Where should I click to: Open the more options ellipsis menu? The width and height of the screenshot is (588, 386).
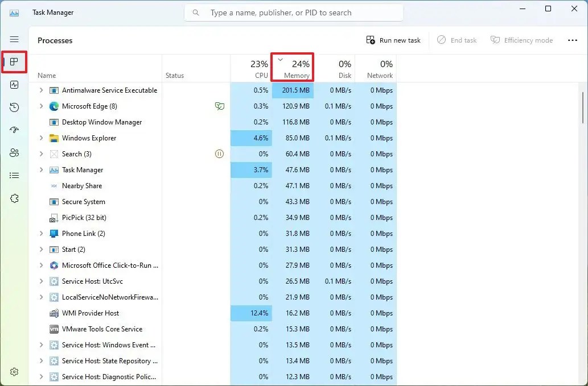[573, 40]
